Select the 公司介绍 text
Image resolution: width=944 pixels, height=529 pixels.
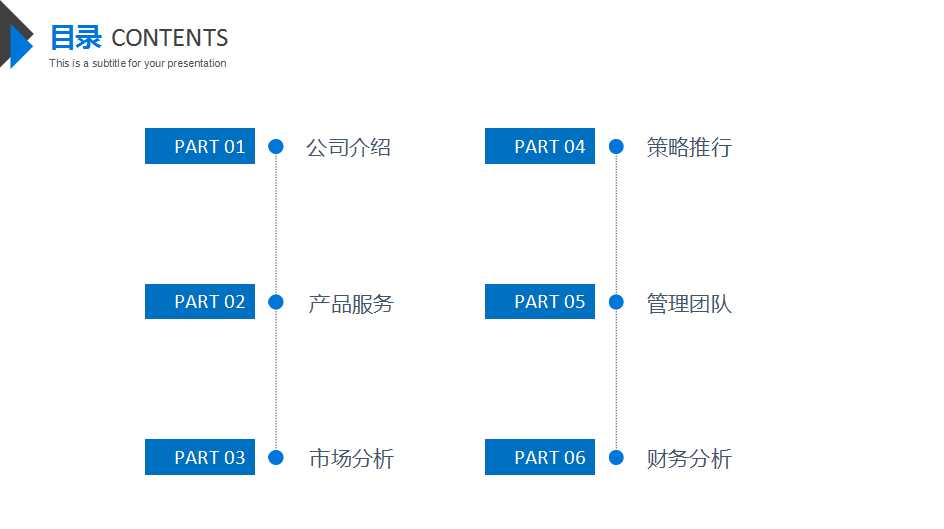coord(349,147)
